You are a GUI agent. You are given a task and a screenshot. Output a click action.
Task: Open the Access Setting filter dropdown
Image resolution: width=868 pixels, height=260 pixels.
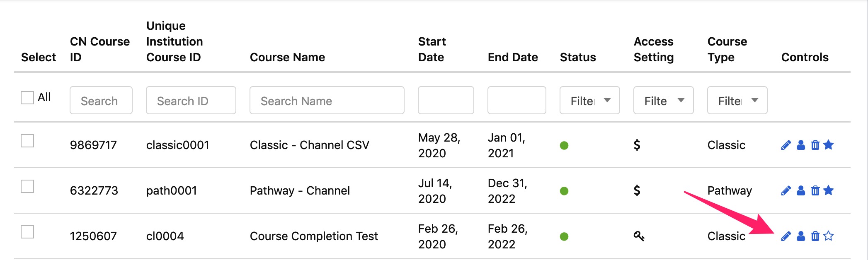[x=663, y=100]
